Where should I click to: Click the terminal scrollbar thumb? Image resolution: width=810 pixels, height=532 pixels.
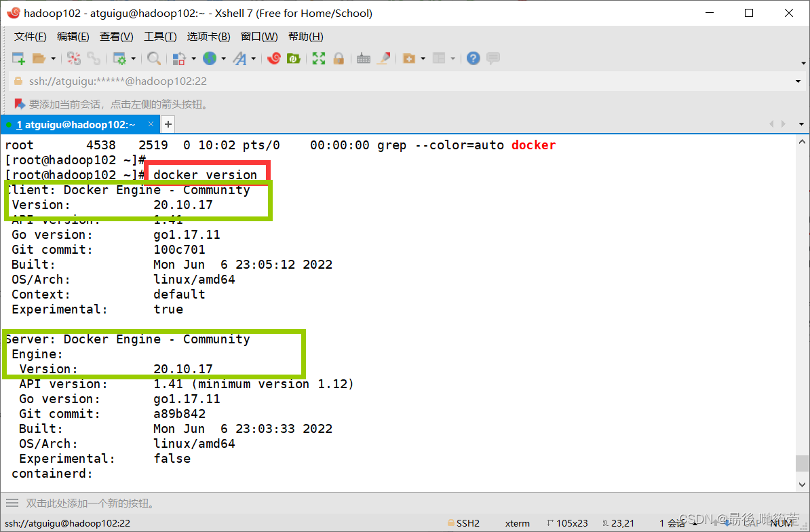[x=802, y=463]
